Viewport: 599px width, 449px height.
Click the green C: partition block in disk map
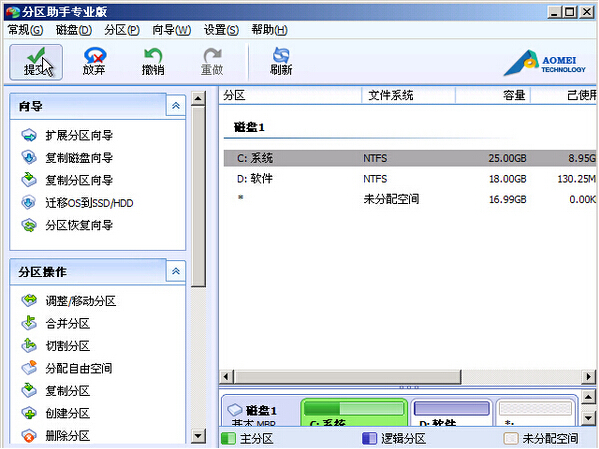click(354, 413)
